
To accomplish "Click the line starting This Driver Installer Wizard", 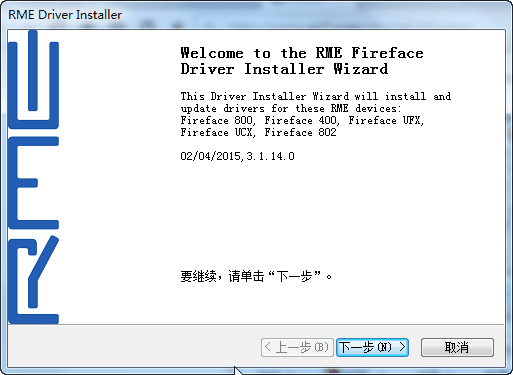I will coord(316,96).
